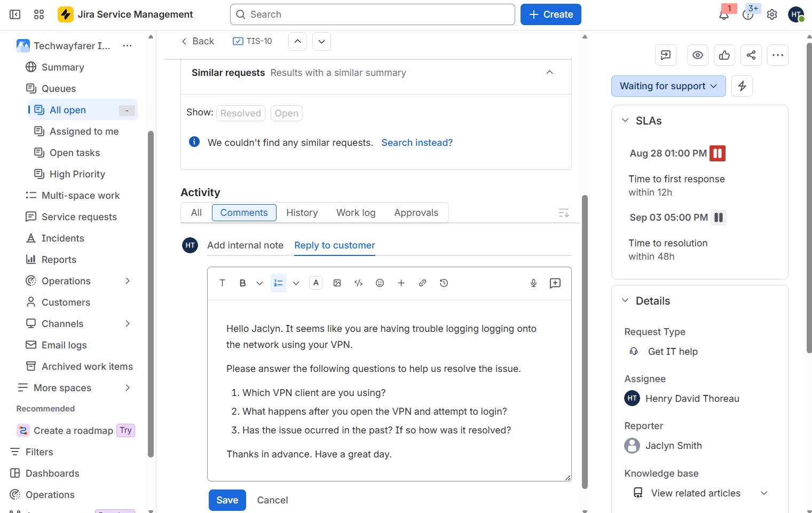This screenshot has width=812, height=513.
Task: Click inside the comment text area
Action: (389, 391)
